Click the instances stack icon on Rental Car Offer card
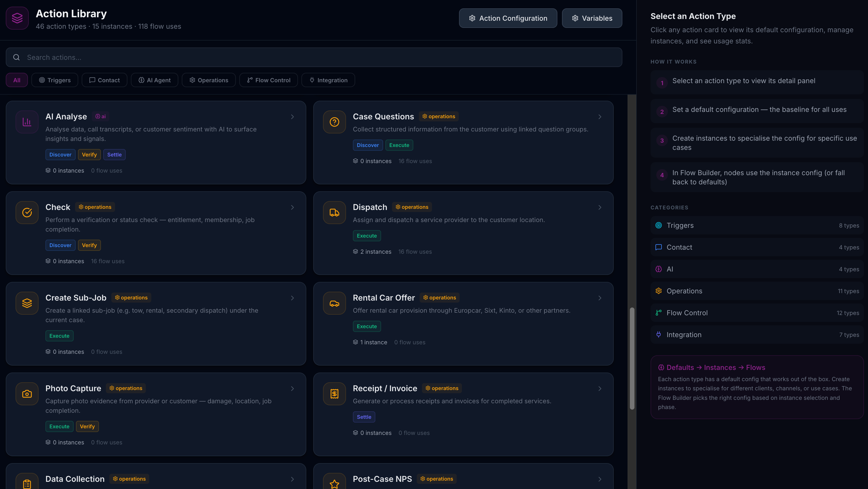This screenshot has height=489, width=868. point(355,342)
